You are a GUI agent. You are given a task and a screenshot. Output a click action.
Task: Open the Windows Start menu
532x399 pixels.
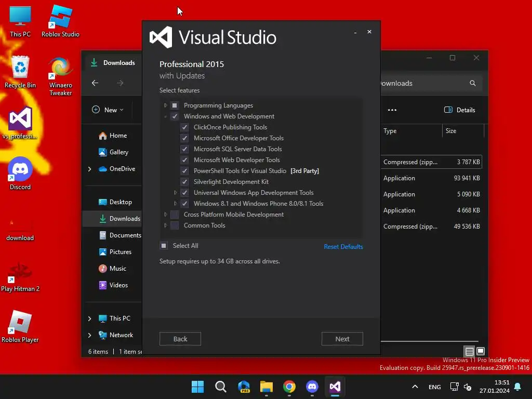197,387
